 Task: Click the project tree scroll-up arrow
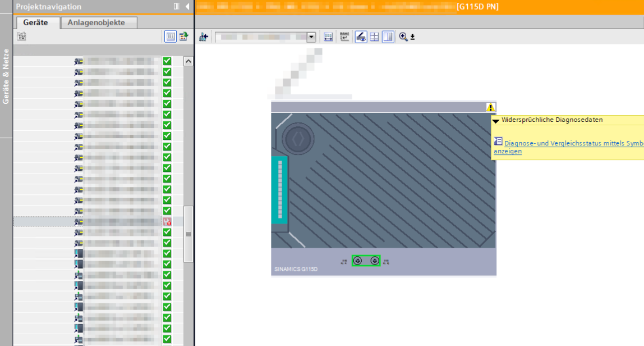pyautogui.click(x=188, y=61)
